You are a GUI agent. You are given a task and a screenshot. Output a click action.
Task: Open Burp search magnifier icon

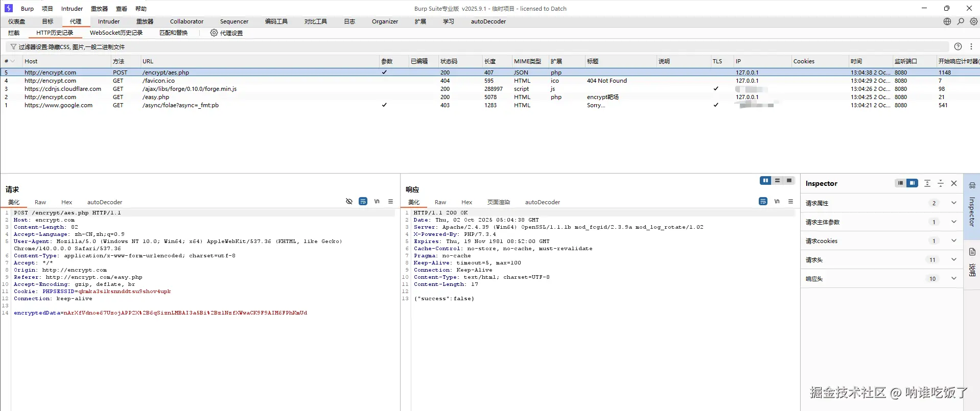click(x=961, y=21)
